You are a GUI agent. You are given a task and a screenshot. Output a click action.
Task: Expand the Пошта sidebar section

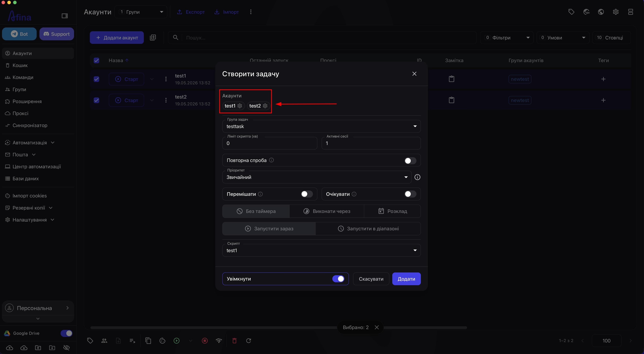pyautogui.click(x=20, y=155)
